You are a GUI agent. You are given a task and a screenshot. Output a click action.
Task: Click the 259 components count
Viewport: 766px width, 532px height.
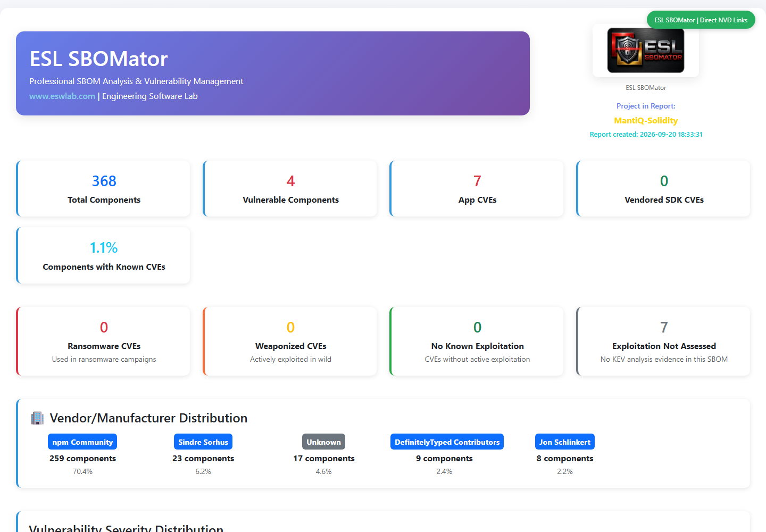pos(82,459)
